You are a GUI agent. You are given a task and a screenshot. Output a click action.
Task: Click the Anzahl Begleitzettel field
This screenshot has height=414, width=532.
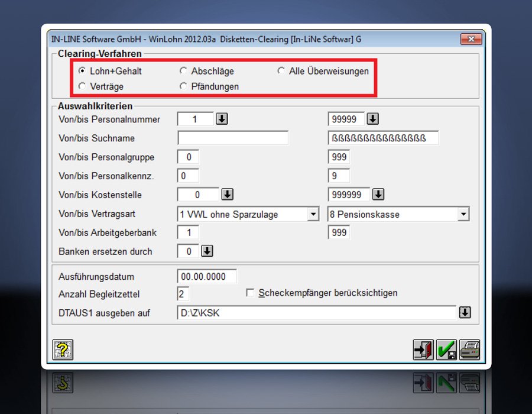[183, 294]
